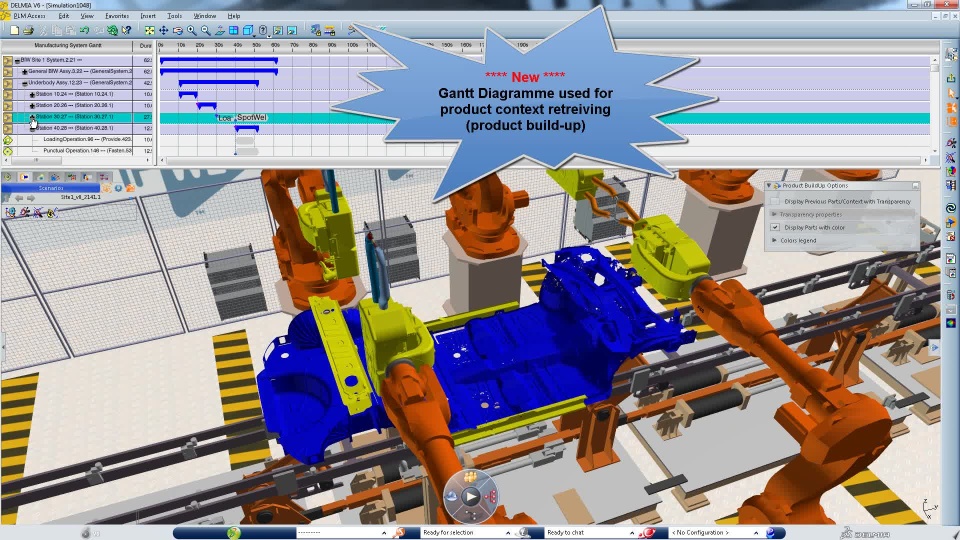Click the Swap Visible Space icon

point(292,30)
